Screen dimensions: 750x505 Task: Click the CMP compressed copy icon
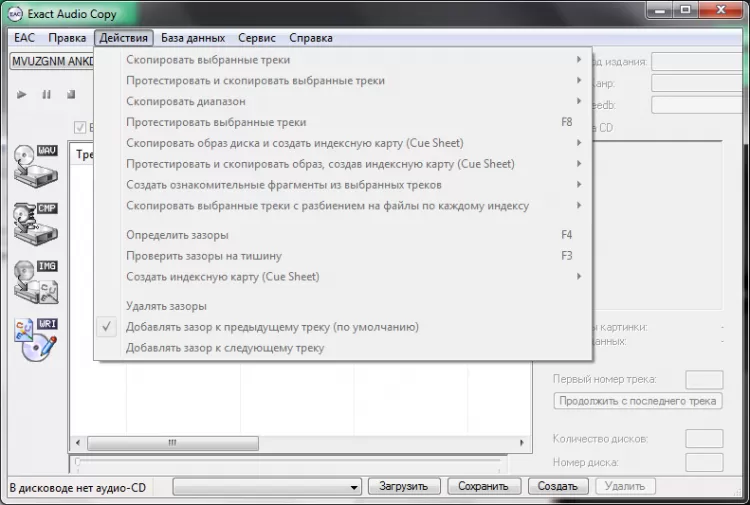[x=36, y=224]
